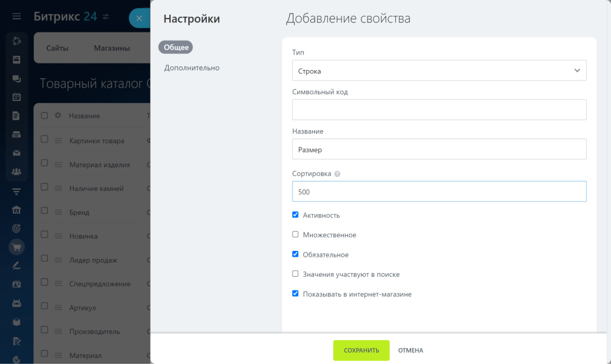The width and height of the screenshot is (611, 364).
Task: Click the Bitrix24 settings sliders icon
Action: 105,17
